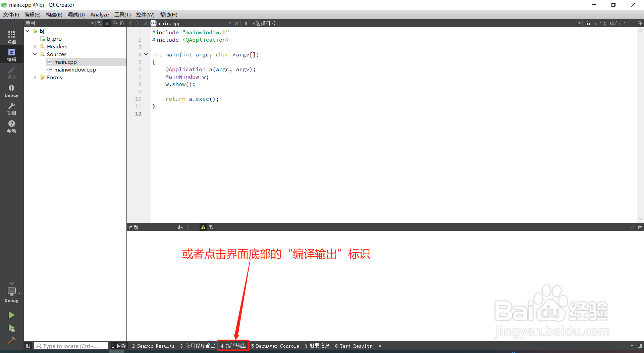Click the file lock (writable) icon
This screenshot has width=644, height=353.
146,23
